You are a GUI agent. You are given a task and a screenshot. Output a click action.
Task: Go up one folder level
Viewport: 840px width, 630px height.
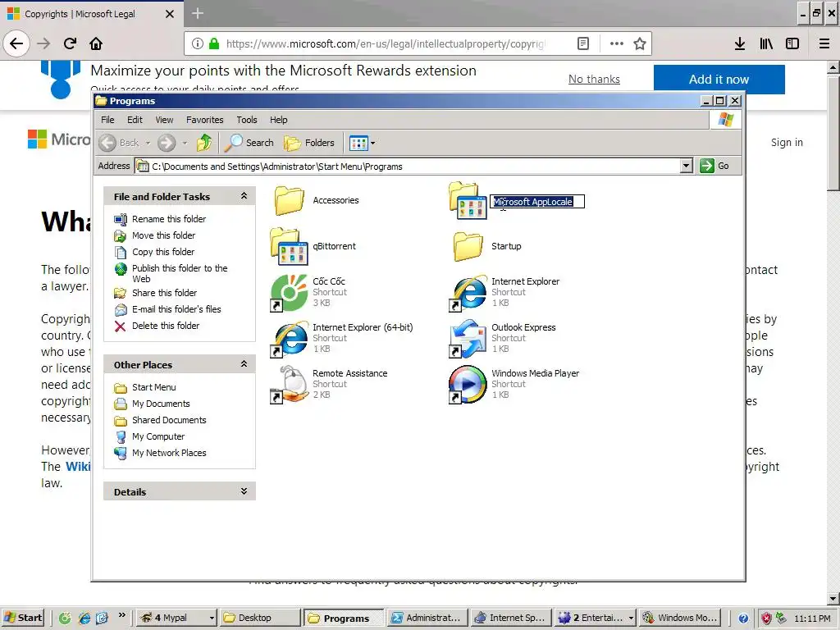tap(204, 143)
